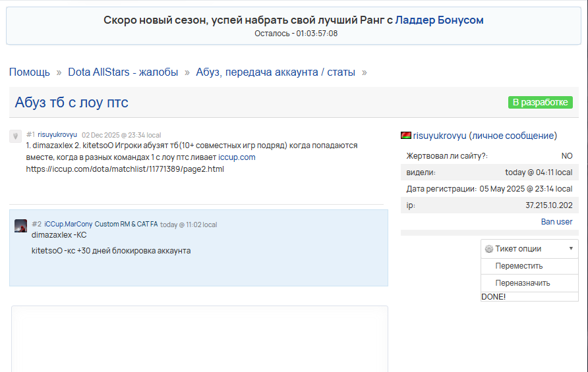The height and width of the screenshot is (372, 588).
Task: Open the Ладдер Бонусом link
Action: click(439, 20)
